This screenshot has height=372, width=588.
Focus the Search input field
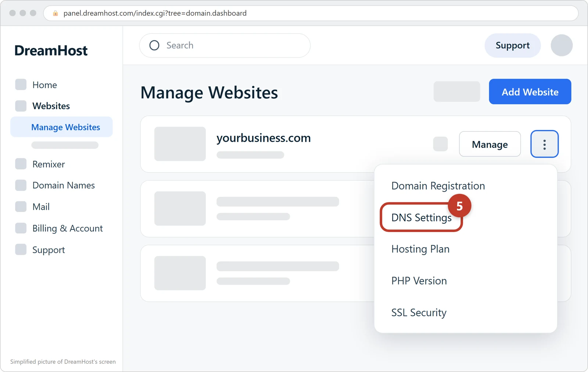pos(225,46)
